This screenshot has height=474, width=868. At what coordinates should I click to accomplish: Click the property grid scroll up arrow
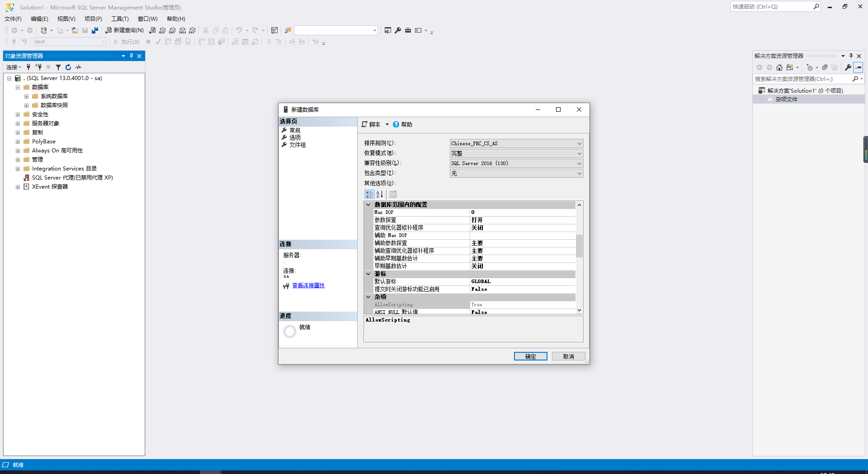click(579, 205)
